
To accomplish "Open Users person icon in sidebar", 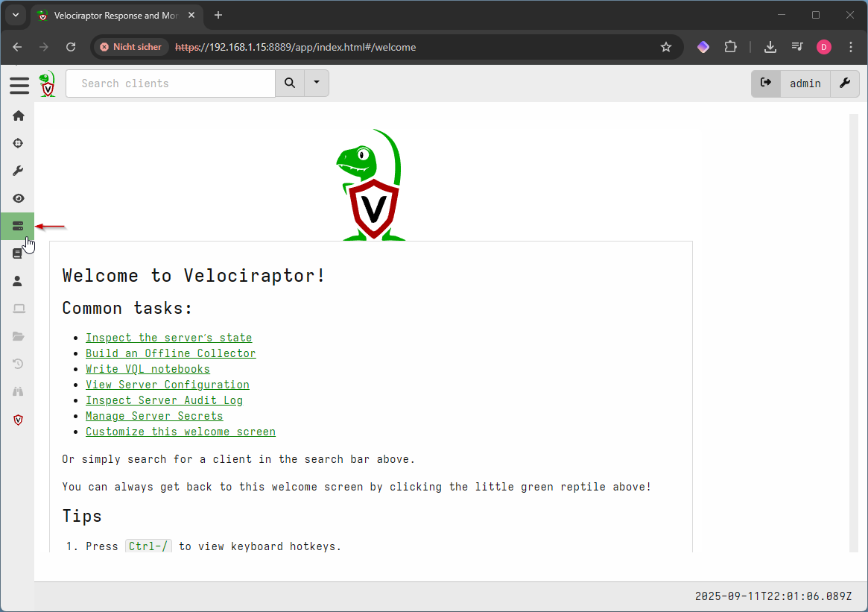I will coord(18,281).
